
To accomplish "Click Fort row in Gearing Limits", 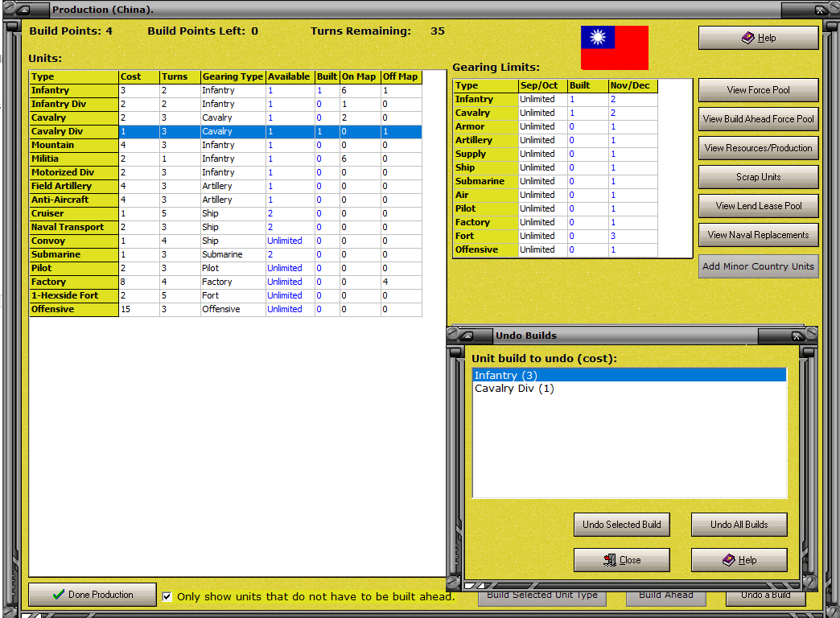I will (555, 236).
